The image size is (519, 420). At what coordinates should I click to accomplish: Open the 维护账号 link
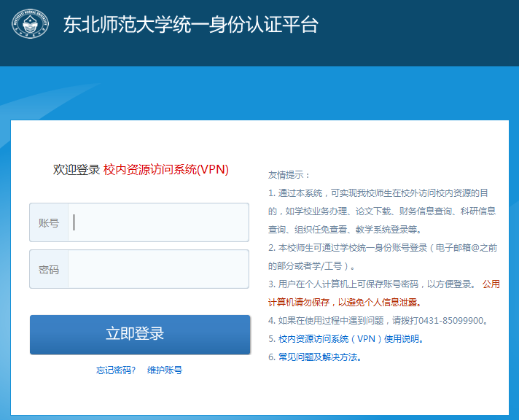pyautogui.click(x=165, y=370)
